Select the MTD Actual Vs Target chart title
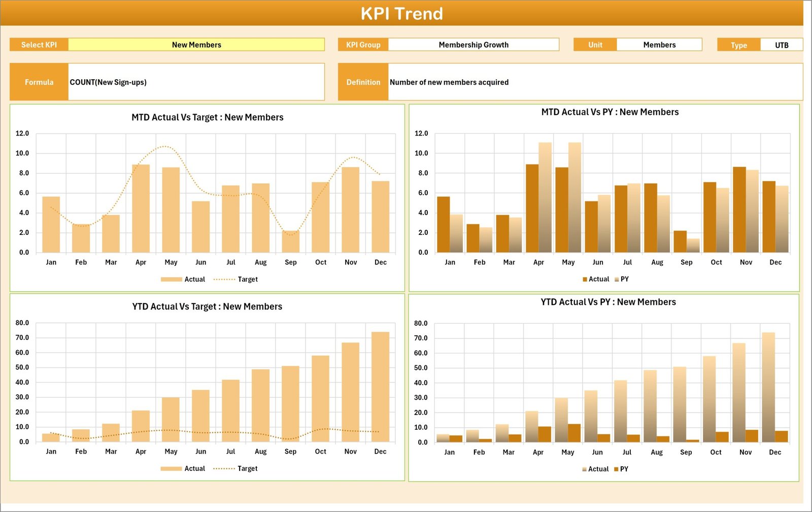 (x=207, y=117)
